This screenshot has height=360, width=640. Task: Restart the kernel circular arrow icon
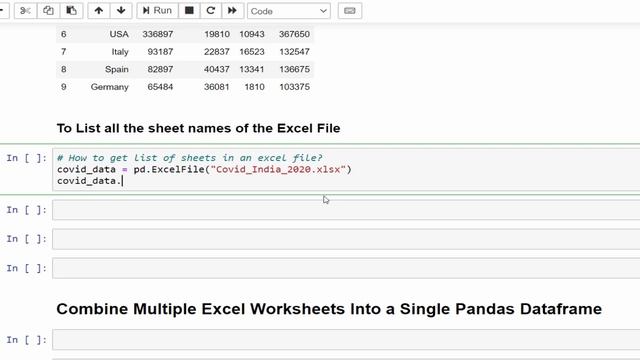[x=211, y=11]
